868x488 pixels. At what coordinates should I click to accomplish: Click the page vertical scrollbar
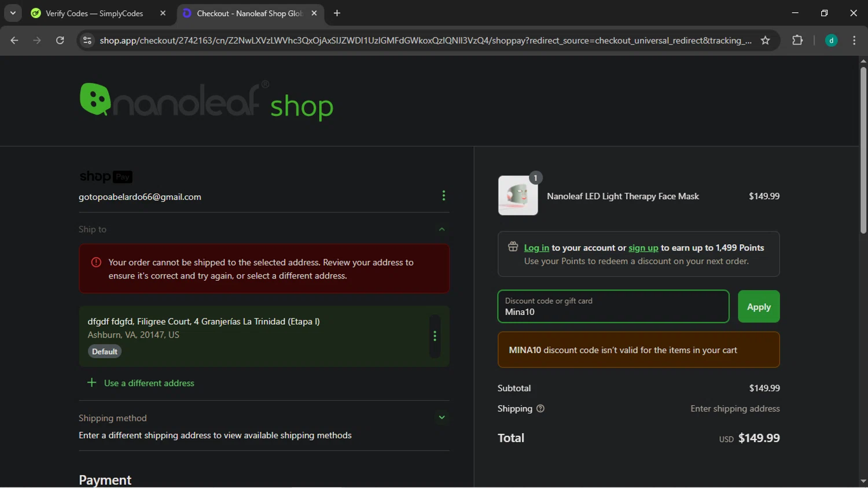point(863,151)
